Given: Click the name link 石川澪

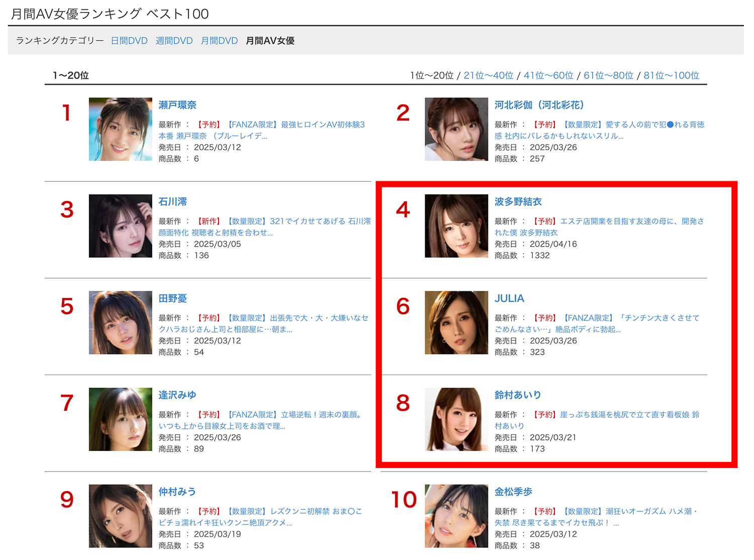Looking at the screenshot, I should (172, 202).
